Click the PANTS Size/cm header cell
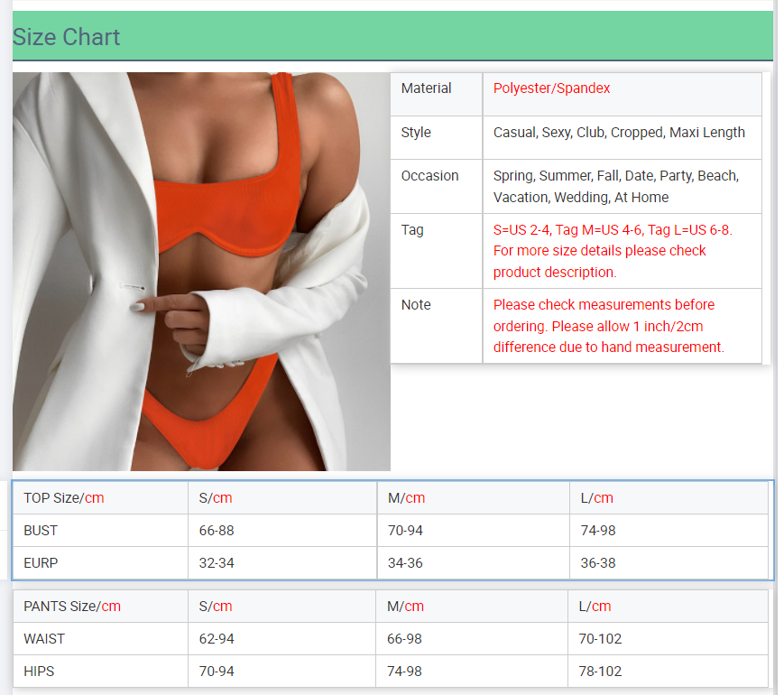 [x=72, y=607]
